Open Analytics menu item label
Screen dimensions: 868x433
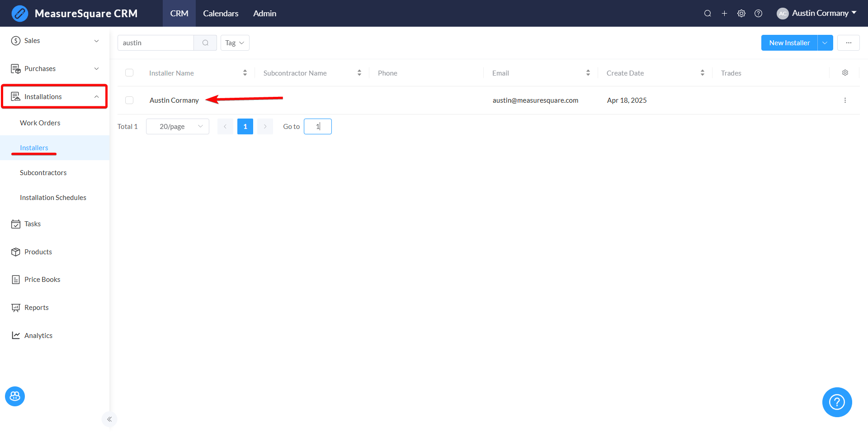38,336
